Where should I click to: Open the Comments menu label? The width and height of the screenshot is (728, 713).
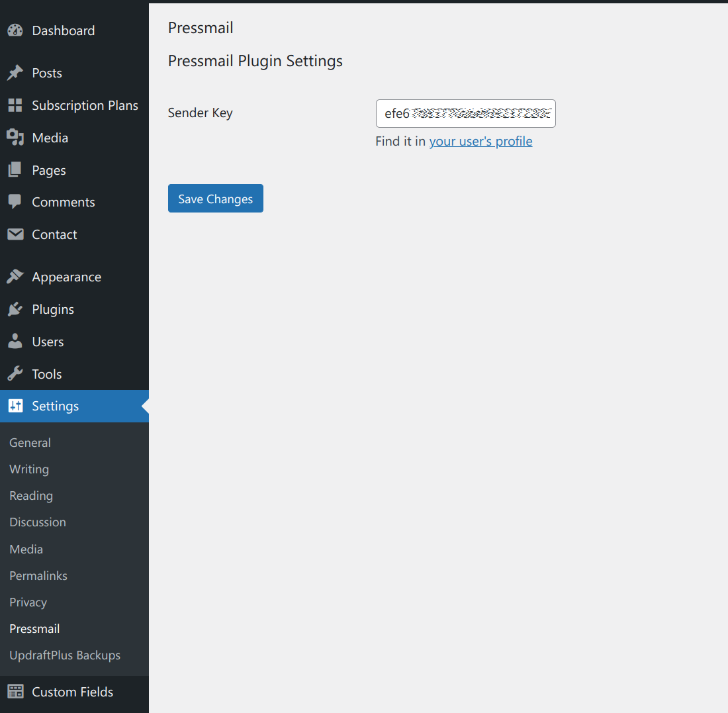[x=64, y=202]
